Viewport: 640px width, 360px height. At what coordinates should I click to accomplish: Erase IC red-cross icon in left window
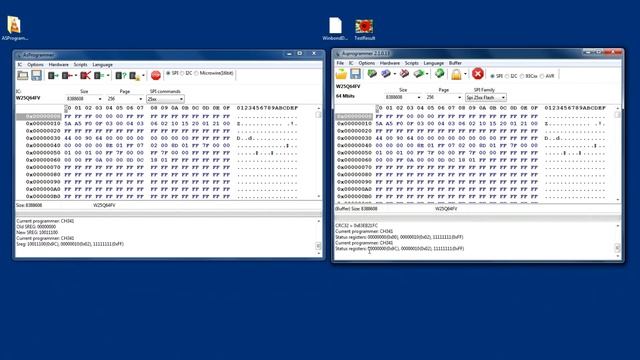coord(85,76)
